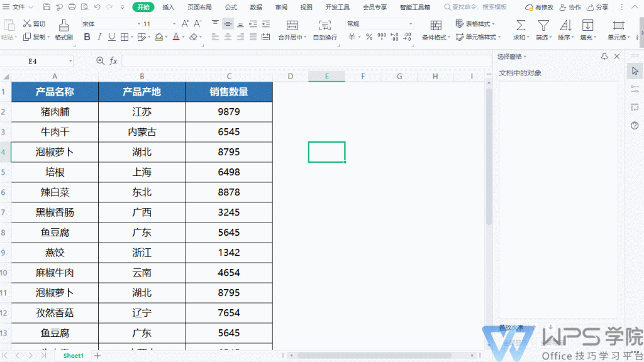Screen dimensions: 644x362
Task: Toggle left text alignment
Action: [215, 37]
